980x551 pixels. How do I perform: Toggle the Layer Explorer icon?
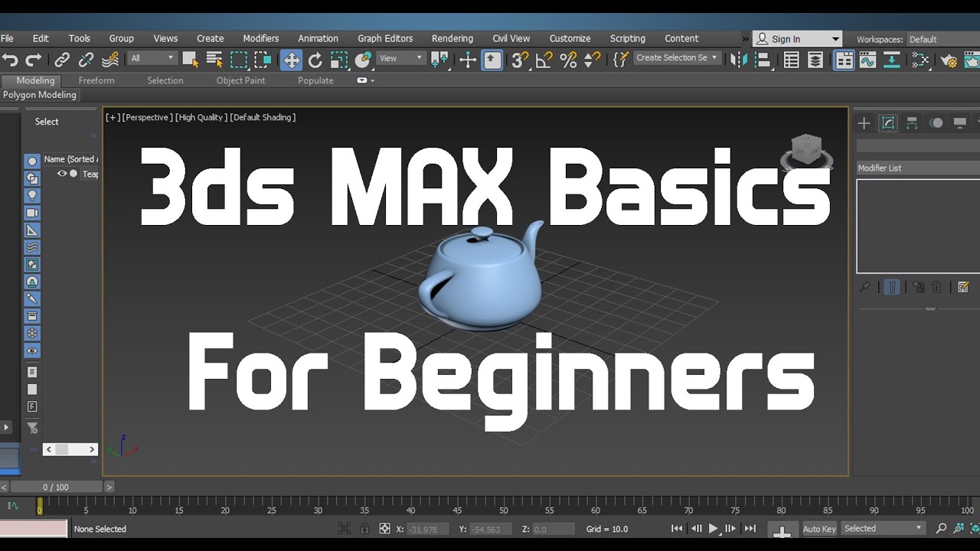click(x=815, y=60)
